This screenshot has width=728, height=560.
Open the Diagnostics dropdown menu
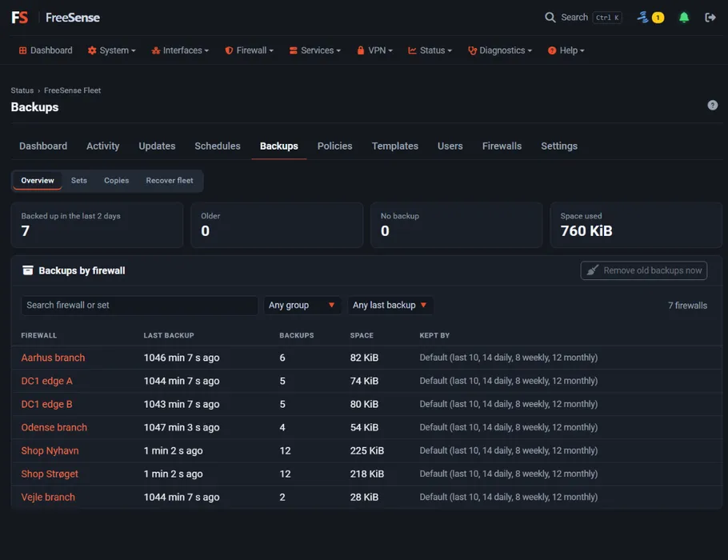coord(500,50)
